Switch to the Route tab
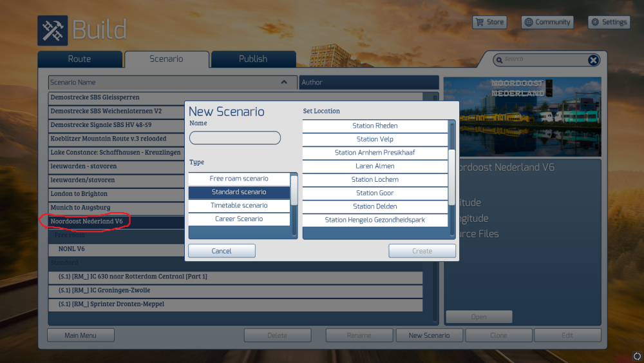 (79, 59)
